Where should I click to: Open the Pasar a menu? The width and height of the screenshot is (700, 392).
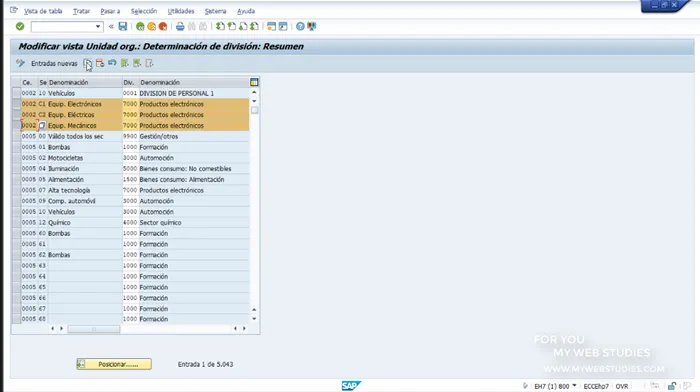[110, 11]
